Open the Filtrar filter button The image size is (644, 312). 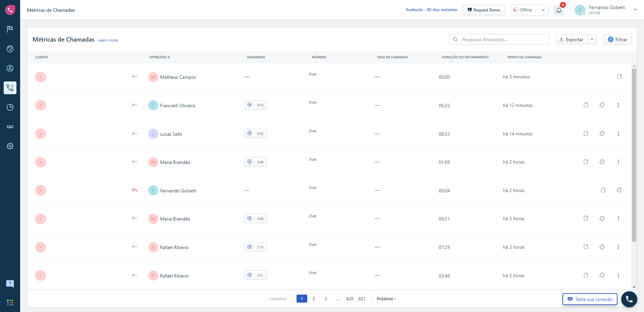click(618, 40)
